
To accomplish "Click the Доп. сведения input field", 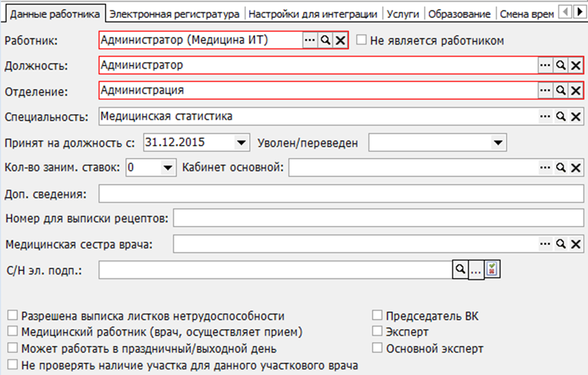I will (x=341, y=194).
